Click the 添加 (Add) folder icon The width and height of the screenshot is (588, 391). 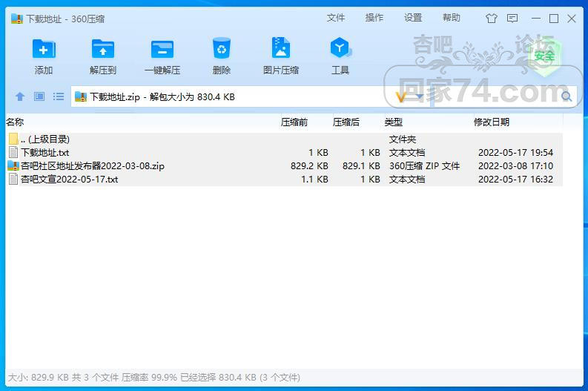pos(44,49)
